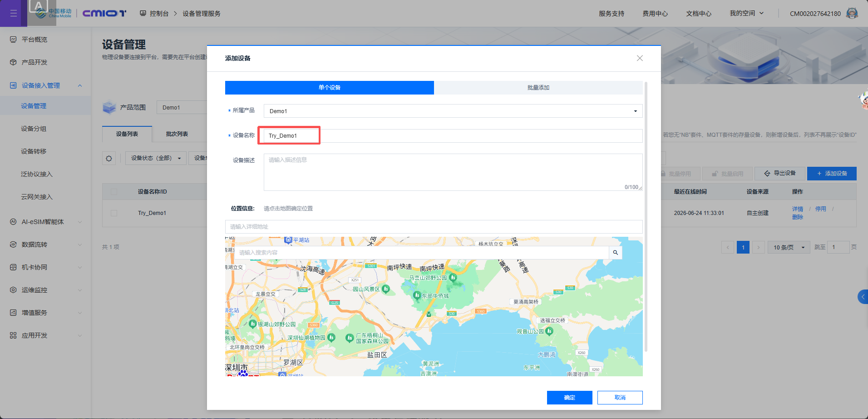Image resolution: width=868 pixels, height=419 pixels.
Task: Click the 设备接入管理 sidebar icon
Action: pyautogui.click(x=13, y=85)
